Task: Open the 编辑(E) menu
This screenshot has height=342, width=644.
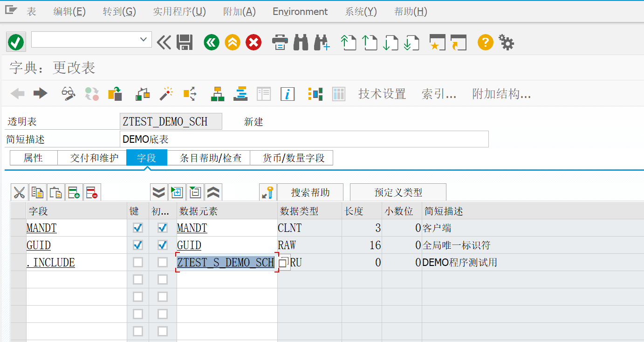Action: tap(69, 12)
